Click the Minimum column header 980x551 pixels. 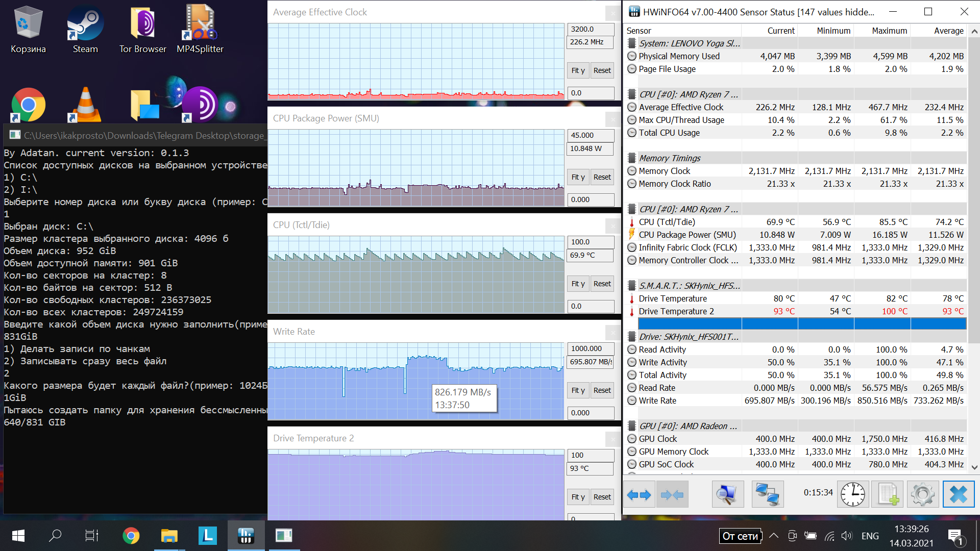(x=826, y=31)
